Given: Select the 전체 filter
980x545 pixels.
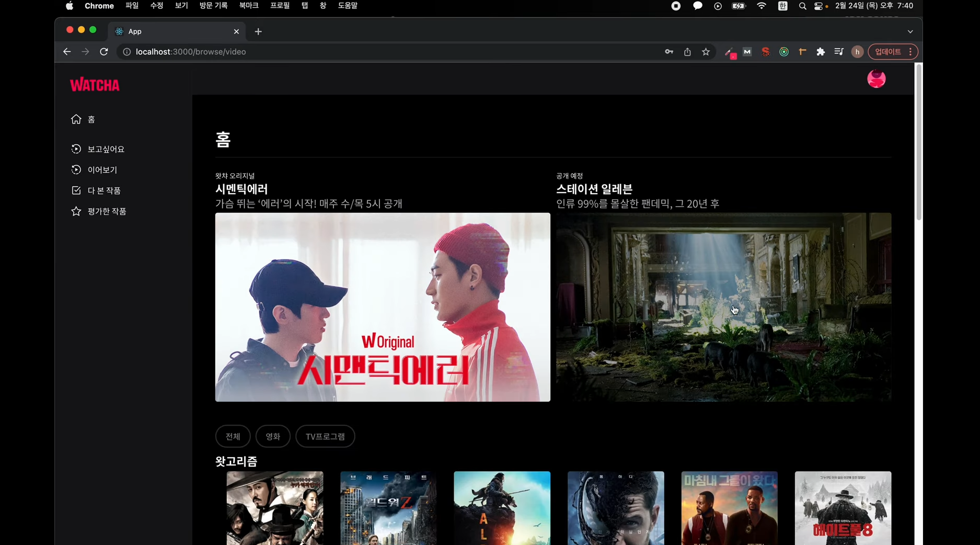Looking at the screenshot, I should (233, 436).
